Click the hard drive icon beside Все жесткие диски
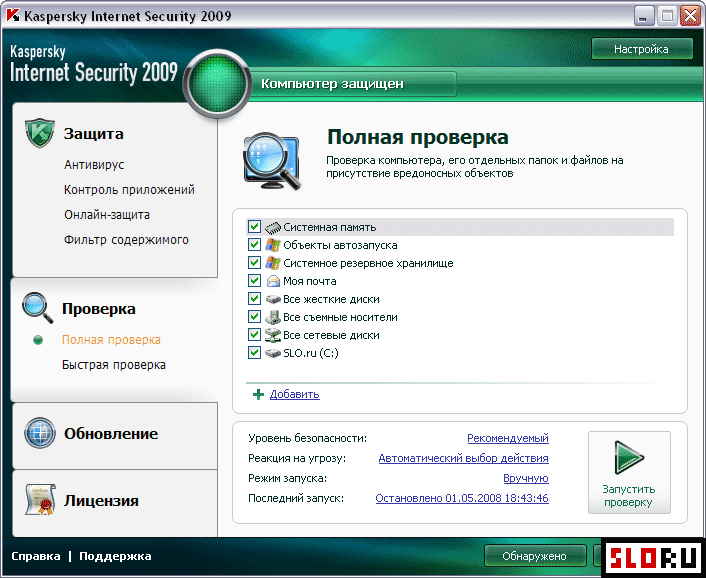Image resolution: width=706 pixels, height=578 pixels. (x=273, y=299)
